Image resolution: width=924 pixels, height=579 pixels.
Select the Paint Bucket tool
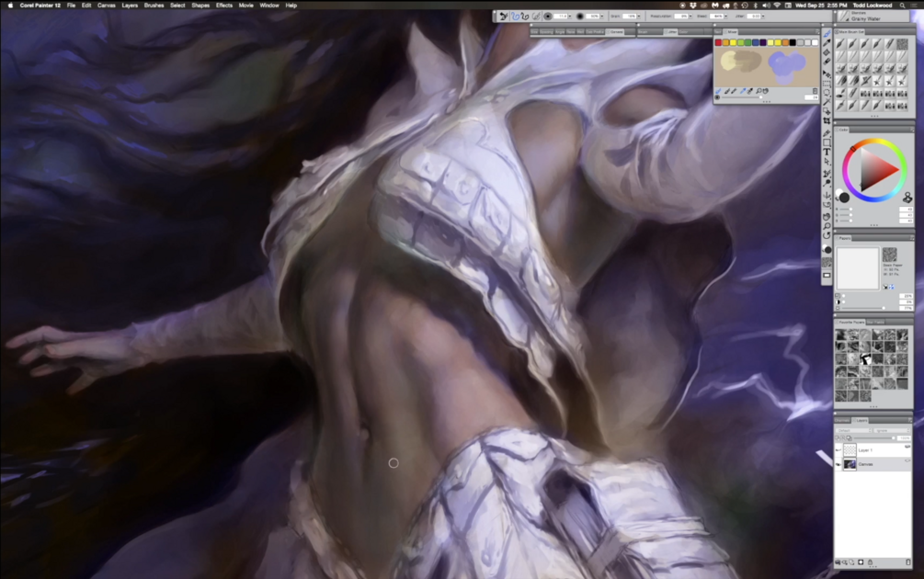click(x=827, y=51)
